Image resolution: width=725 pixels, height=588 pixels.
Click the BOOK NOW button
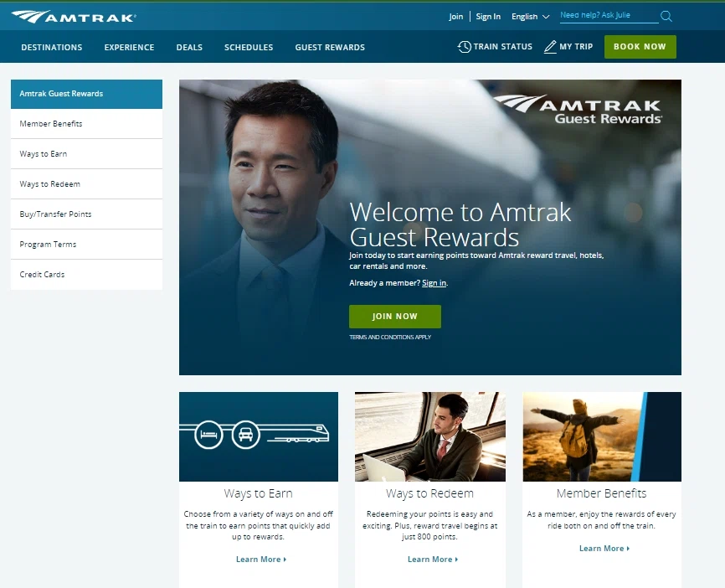pos(640,47)
